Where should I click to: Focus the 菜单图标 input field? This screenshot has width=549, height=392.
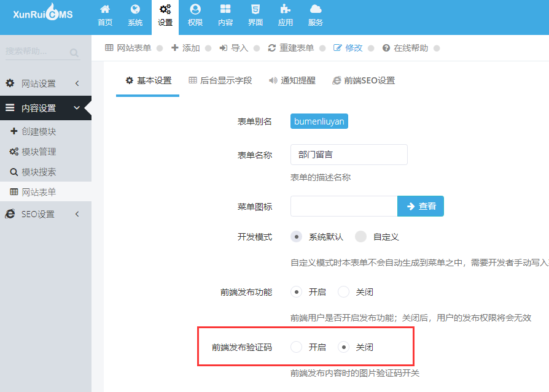344,206
